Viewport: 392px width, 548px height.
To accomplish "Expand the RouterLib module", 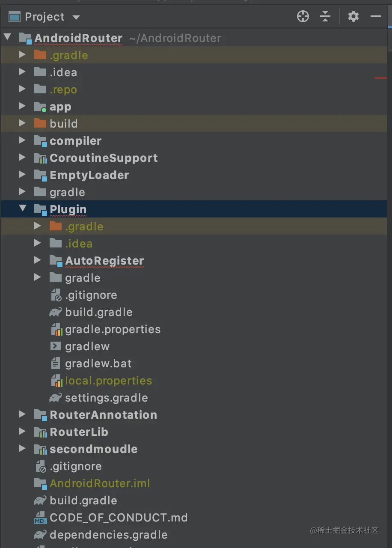I will 22,432.
